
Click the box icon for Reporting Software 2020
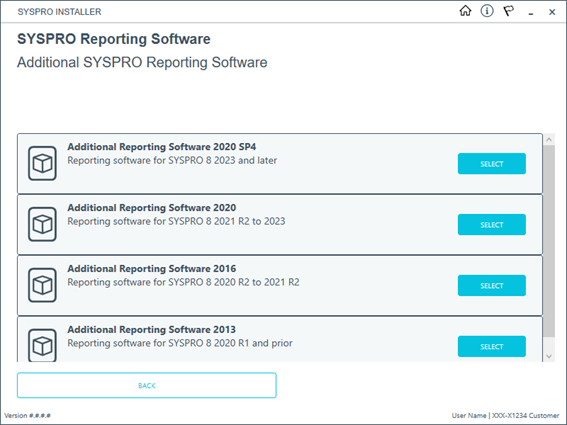tap(42, 224)
